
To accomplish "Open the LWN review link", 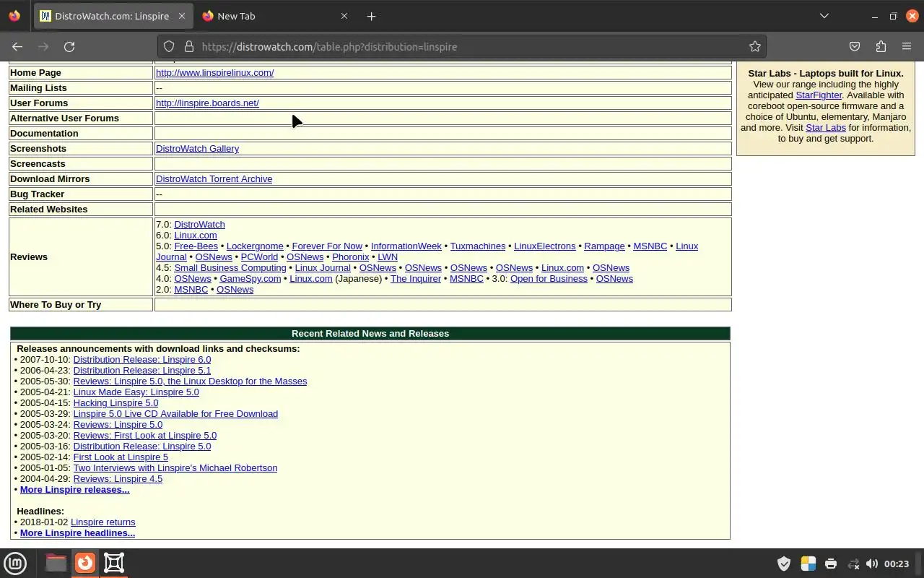I will tap(388, 257).
